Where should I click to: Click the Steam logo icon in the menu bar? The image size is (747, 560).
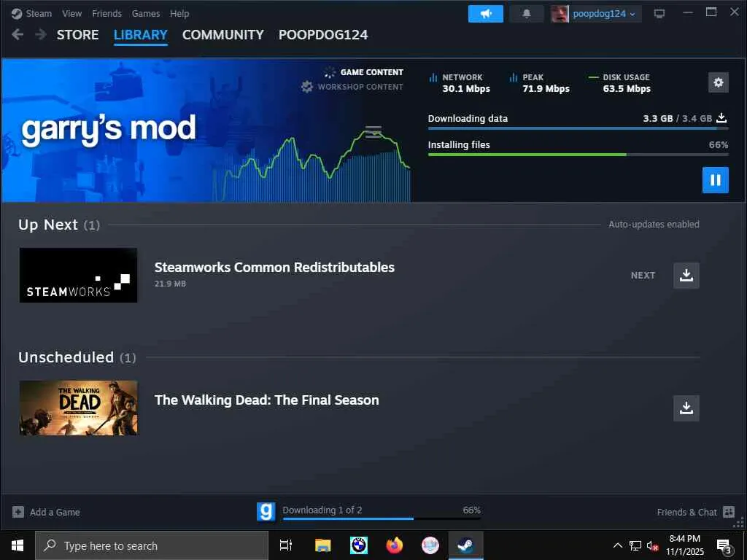17,14
